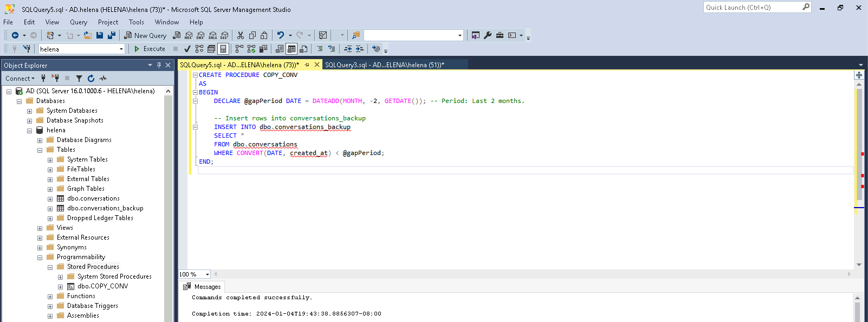Image resolution: width=868 pixels, height=322 pixels.
Task: Click the Cut scissors icon
Action: (x=241, y=35)
